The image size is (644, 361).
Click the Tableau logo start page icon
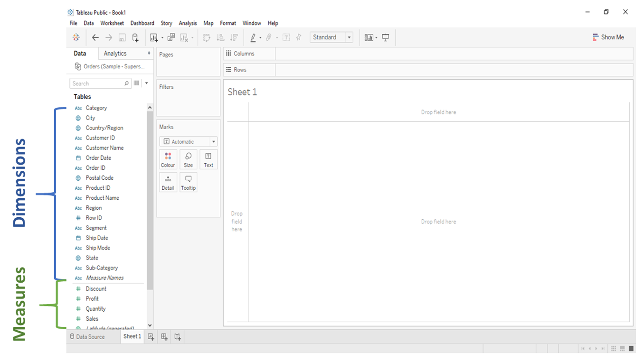coord(76,37)
